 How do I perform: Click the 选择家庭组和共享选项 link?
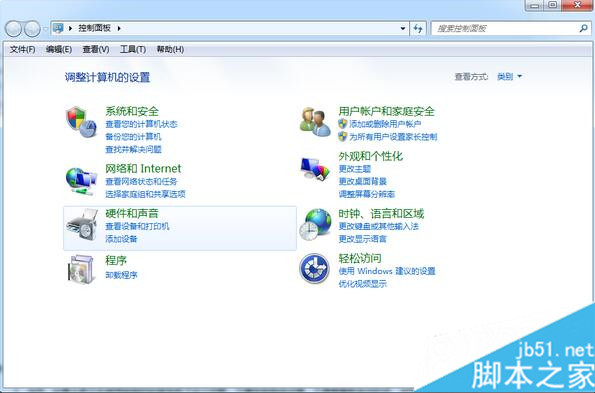[145, 194]
